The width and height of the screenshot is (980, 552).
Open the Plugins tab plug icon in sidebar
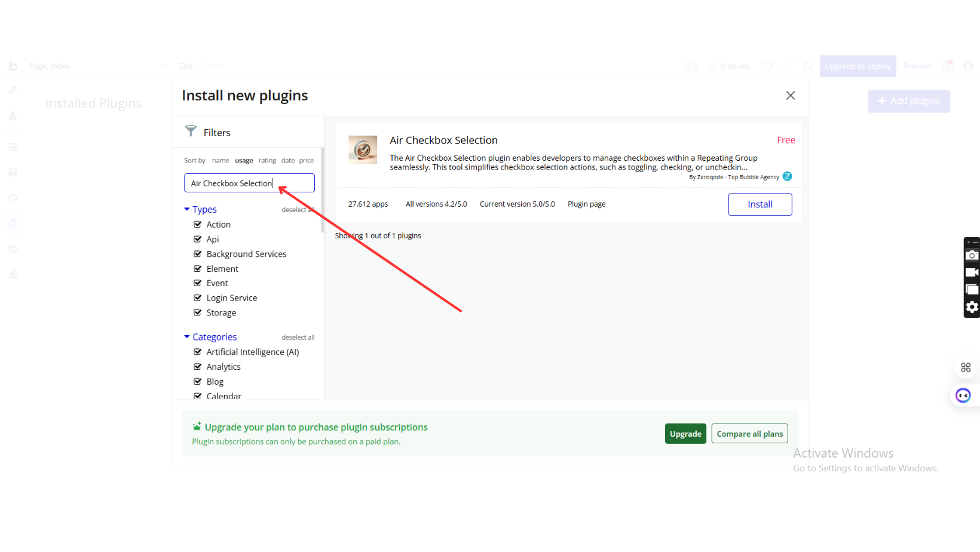(x=13, y=223)
